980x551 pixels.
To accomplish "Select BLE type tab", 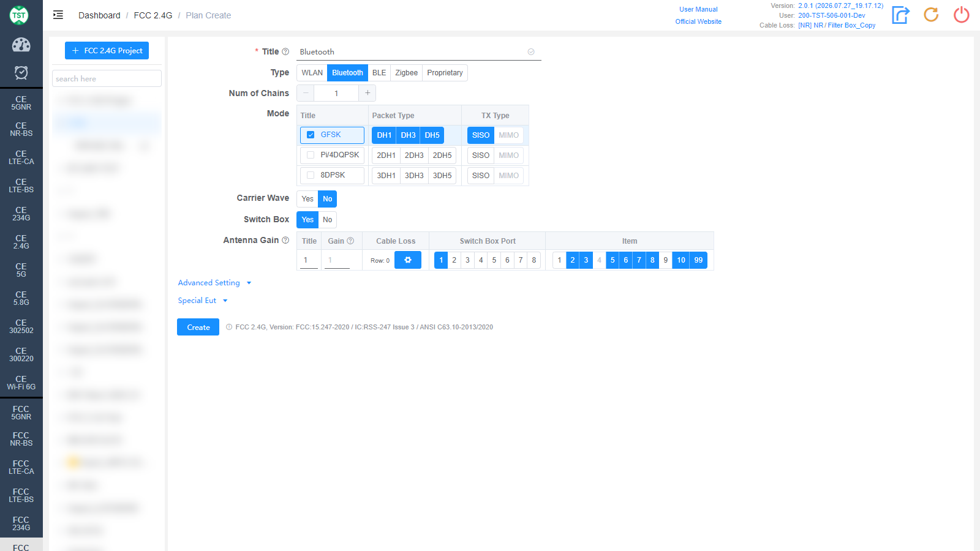I will tap(379, 73).
